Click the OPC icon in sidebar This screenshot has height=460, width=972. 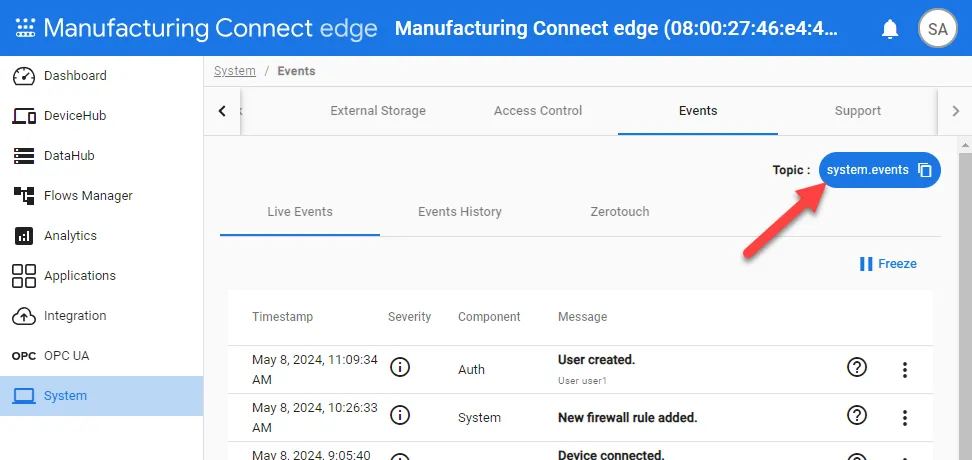coord(24,356)
